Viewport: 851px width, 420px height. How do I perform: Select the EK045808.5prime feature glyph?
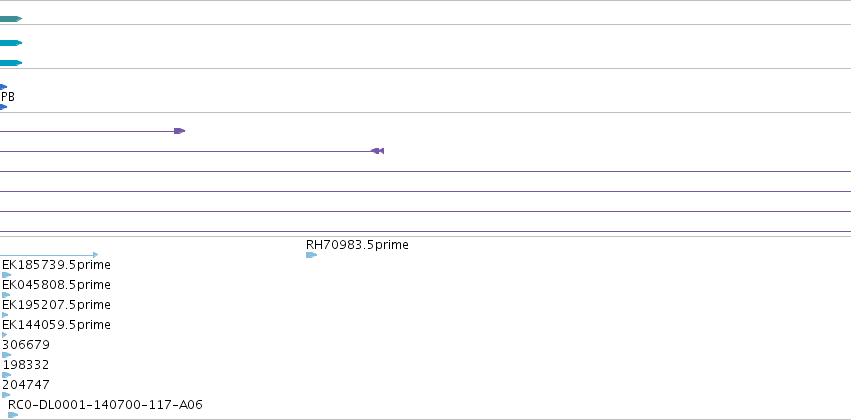(7, 295)
